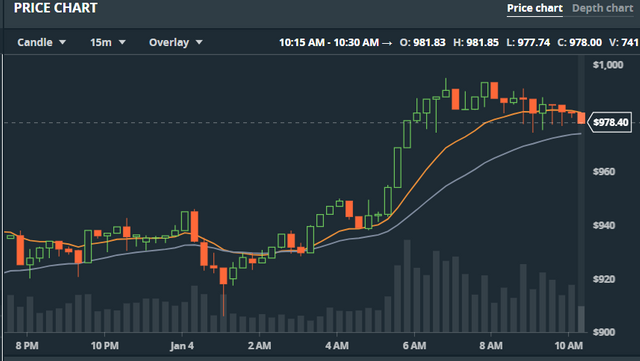Click the PRICE CHART heading
The image size is (640, 361).
tap(56, 8)
